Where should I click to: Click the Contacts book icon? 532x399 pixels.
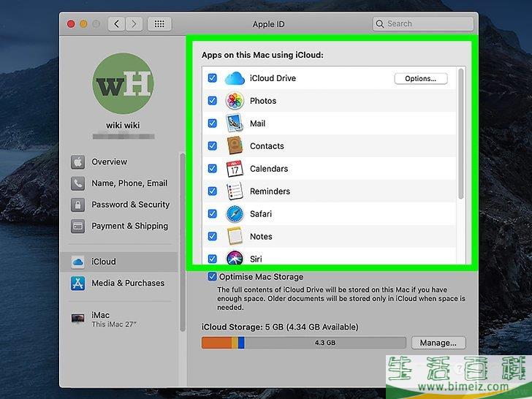pyautogui.click(x=235, y=146)
